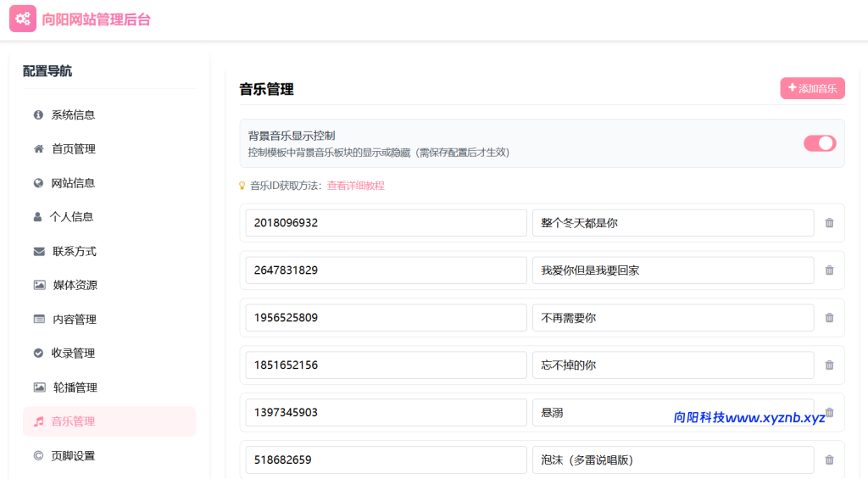Click the pink gear logo icon
868x479 pixels.
click(x=23, y=19)
